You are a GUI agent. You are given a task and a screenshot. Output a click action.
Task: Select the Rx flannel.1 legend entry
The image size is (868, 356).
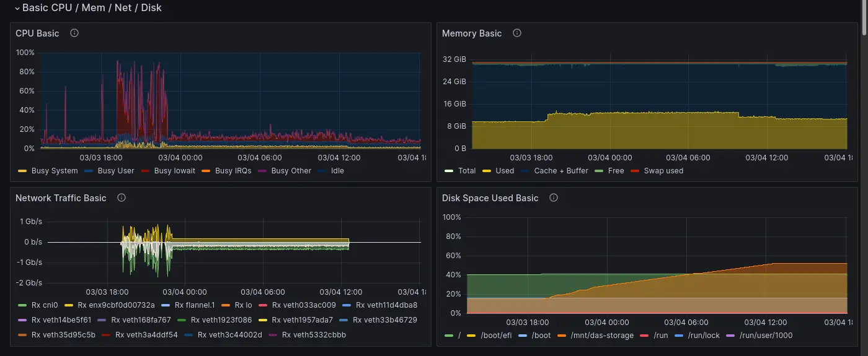pos(194,305)
